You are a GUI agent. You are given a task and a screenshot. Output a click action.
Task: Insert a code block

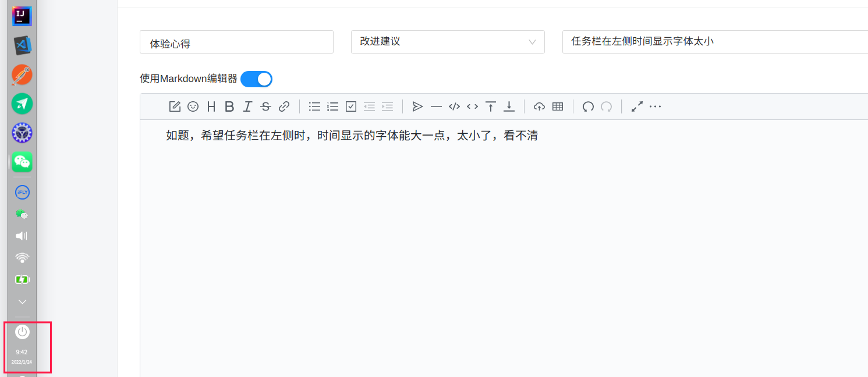pos(455,106)
